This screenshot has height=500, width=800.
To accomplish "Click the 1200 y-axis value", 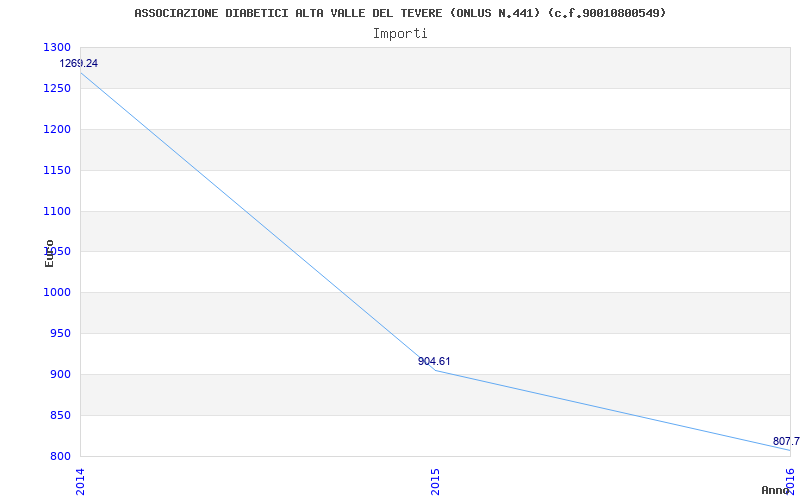I will point(57,130).
